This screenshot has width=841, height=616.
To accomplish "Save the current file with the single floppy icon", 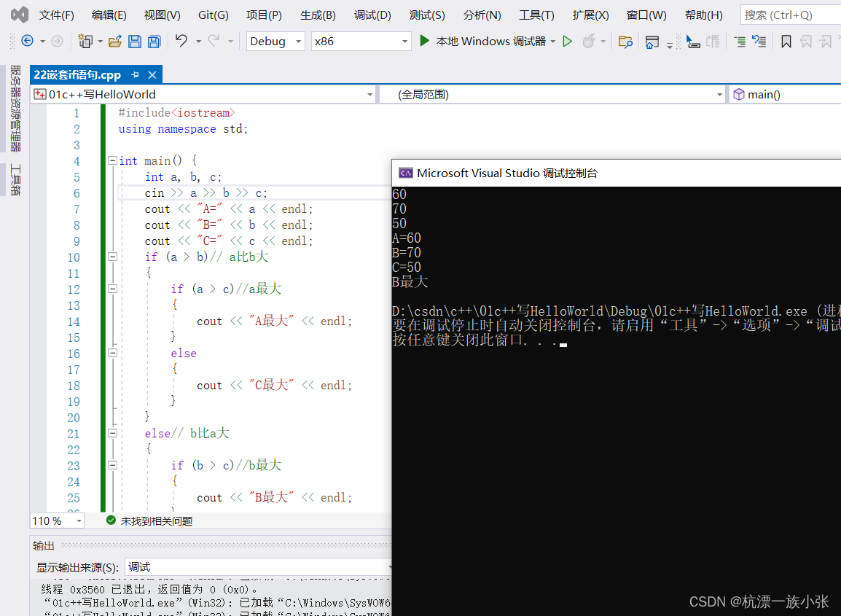I will pos(135,41).
